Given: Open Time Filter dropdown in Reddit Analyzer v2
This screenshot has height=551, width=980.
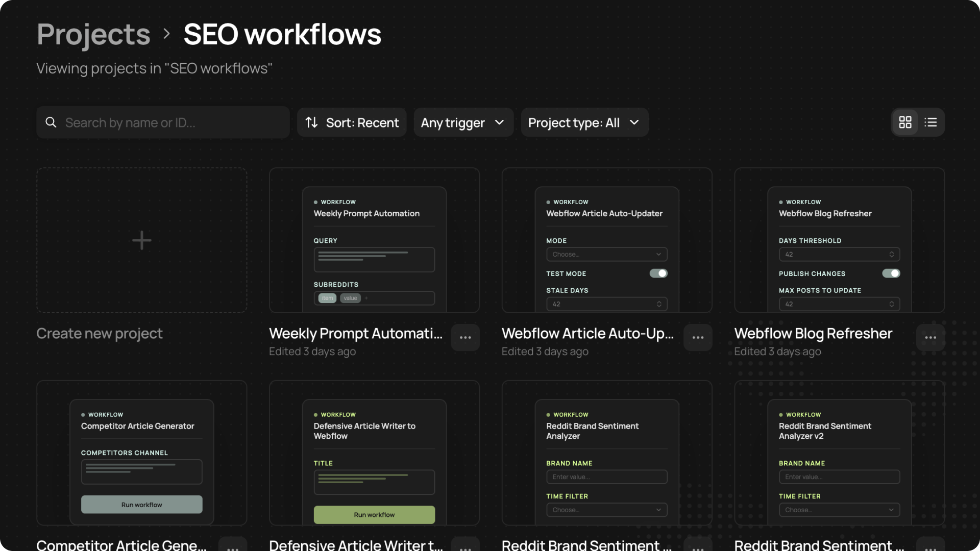Looking at the screenshot, I should (x=839, y=510).
